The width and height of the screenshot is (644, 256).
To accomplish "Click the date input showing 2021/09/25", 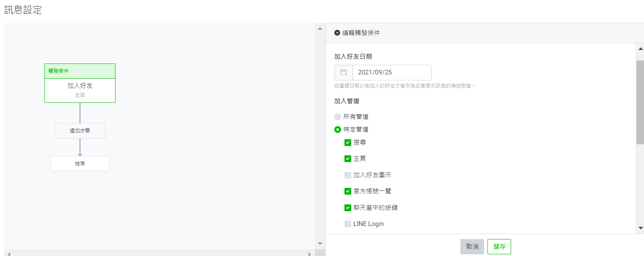I will point(391,72).
